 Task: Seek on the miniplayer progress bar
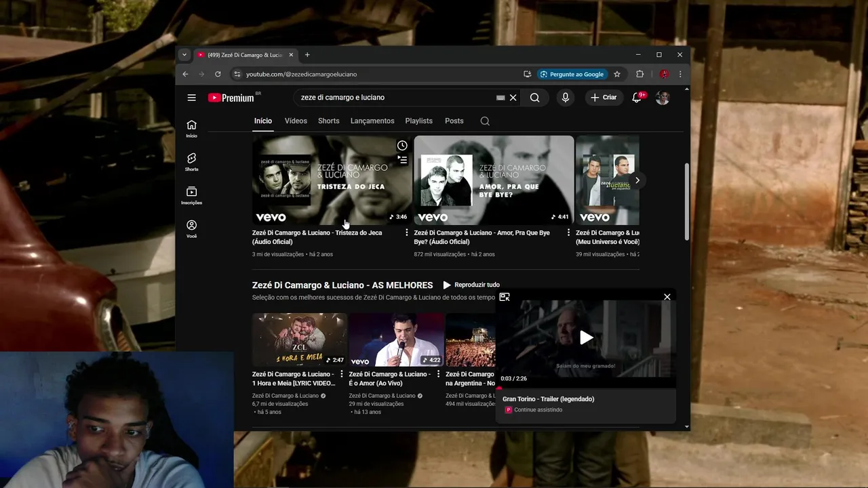click(587, 388)
